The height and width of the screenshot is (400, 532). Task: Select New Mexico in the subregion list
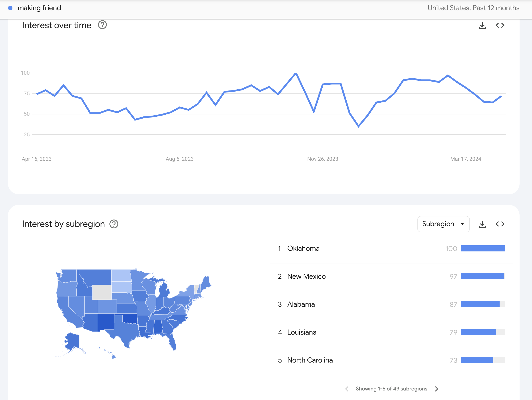(x=306, y=276)
